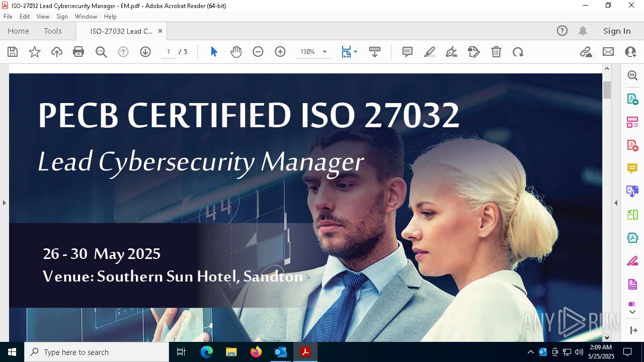This screenshot has width=644, height=362.
Task: Open the View menu
Action: tap(43, 17)
